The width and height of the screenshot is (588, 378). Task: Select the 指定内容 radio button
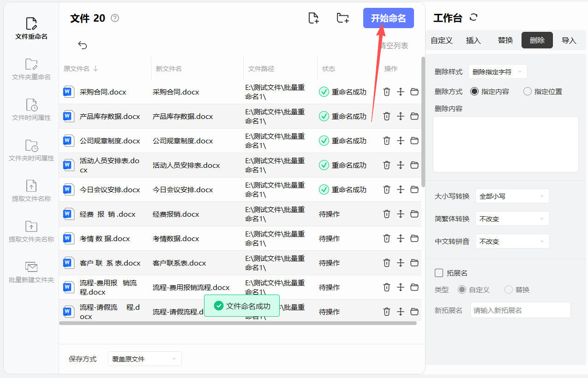pos(474,91)
